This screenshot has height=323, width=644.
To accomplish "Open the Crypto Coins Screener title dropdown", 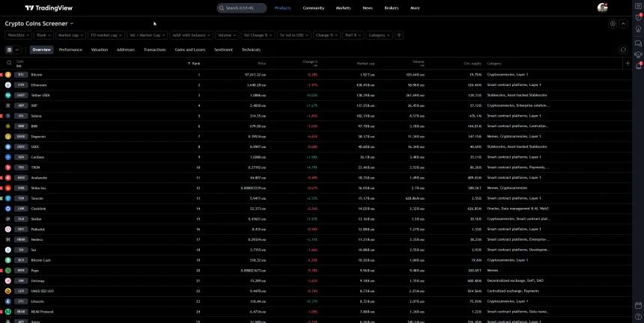I will click(39, 24).
